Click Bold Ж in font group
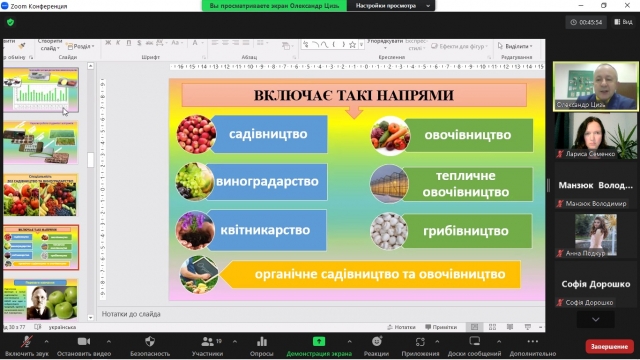 (x=108, y=43)
